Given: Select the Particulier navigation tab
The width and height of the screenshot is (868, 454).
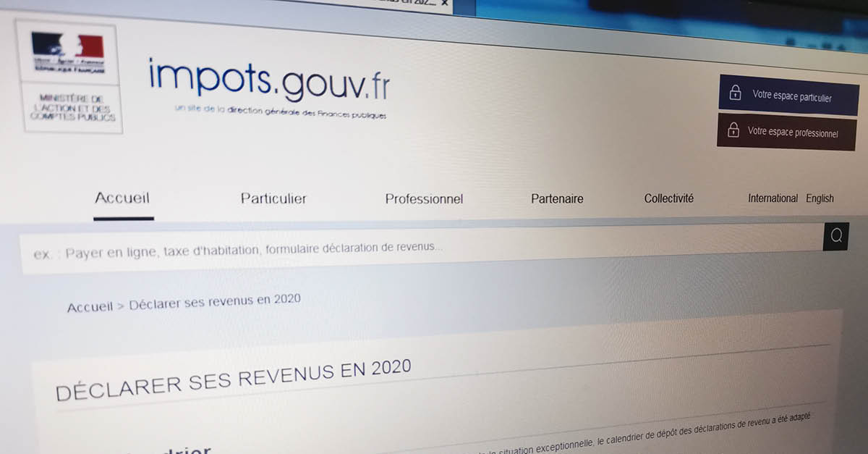Looking at the screenshot, I should coord(273,198).
